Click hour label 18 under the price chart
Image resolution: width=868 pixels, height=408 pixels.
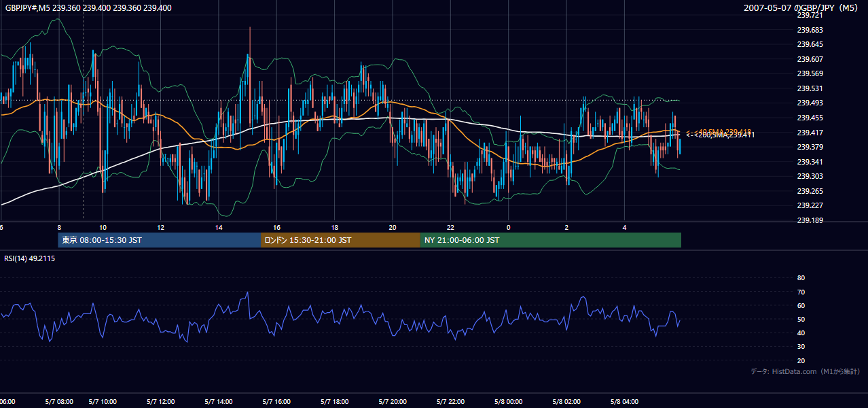pyautogui.click(x=335, y=227)
